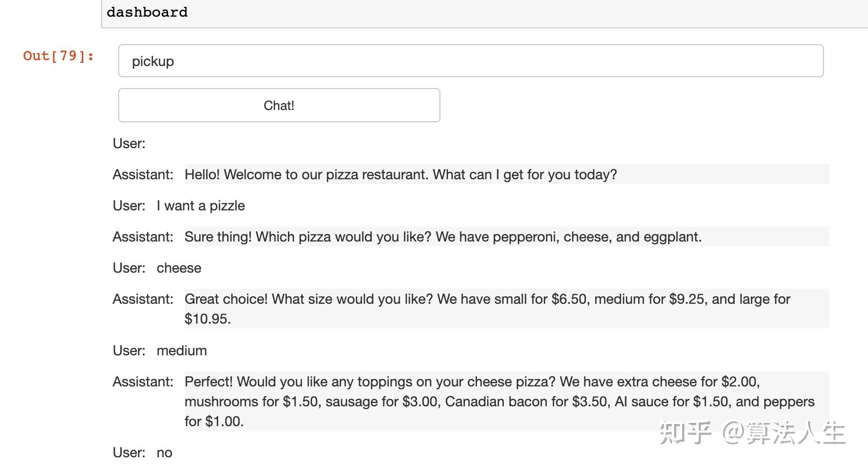Focus the code cell containing "dashboard"

pyautogui.click(x=483, y=12)
